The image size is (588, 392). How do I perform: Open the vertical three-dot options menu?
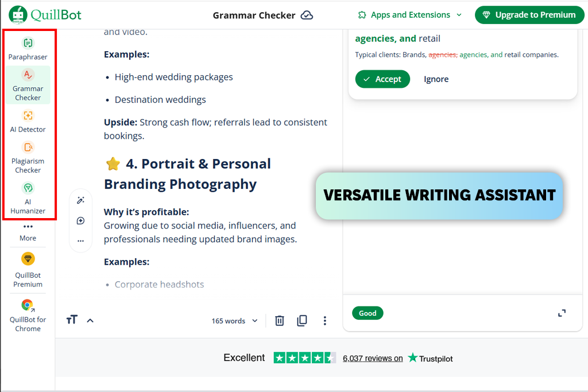[x=325, y=321]
